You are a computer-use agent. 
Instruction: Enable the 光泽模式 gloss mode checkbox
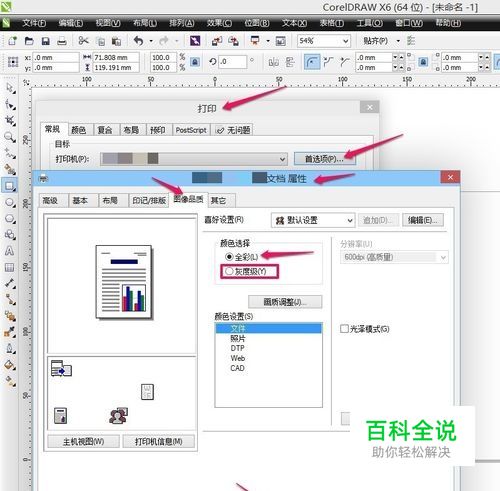click(344, 329)
